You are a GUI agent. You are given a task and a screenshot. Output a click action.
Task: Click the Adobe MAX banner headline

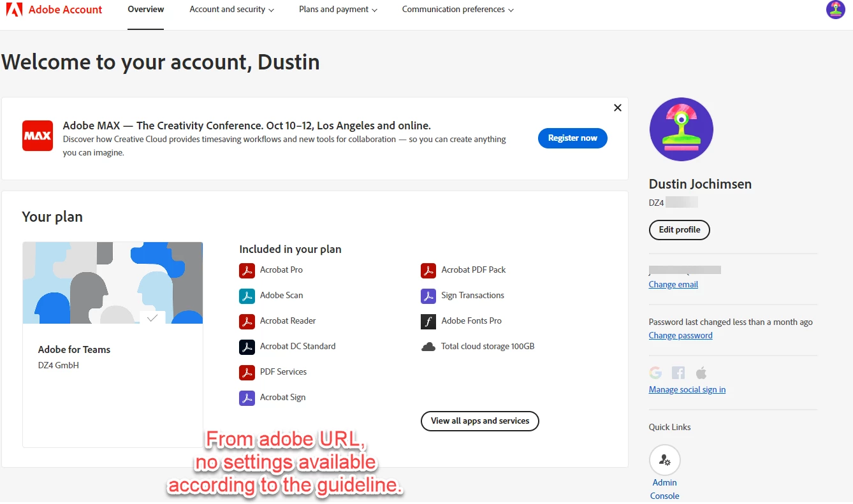[247, 126]
